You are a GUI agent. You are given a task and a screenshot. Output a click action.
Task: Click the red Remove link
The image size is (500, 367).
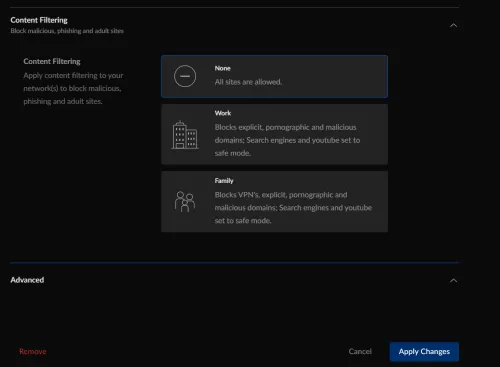[x=33, y=351]
